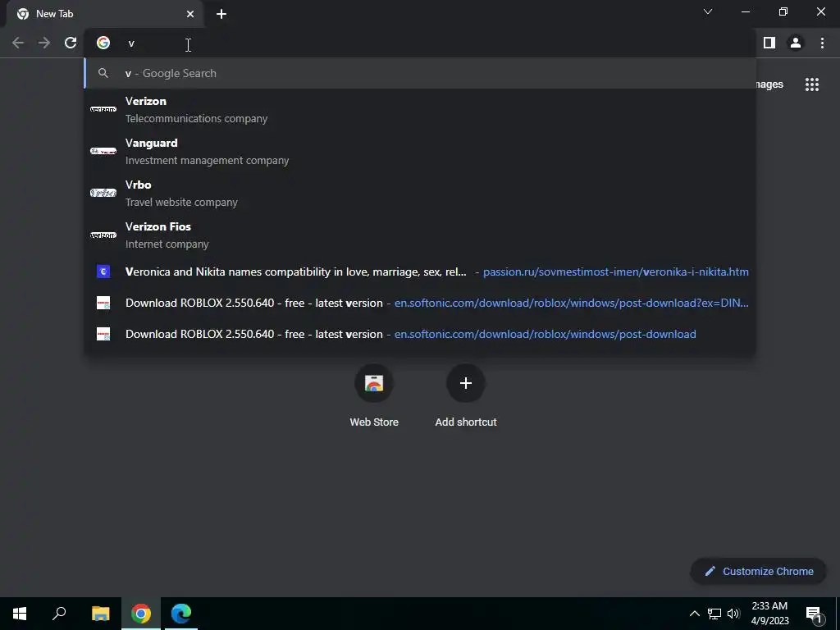Choose the 'v - Google Search' suggestion
The width and height of the screenshot is (840, 630).
click(x=420, y=73)
